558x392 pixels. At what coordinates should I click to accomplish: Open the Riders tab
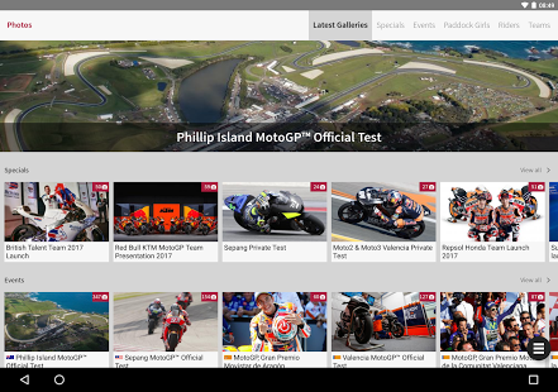pyautogui.click(x=509, y=25)
